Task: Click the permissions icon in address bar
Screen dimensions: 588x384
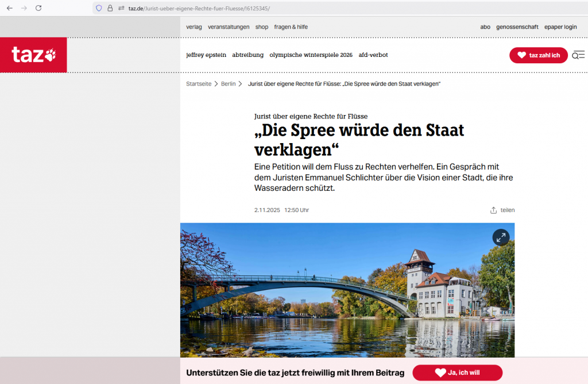Action: tap(121, 8)
